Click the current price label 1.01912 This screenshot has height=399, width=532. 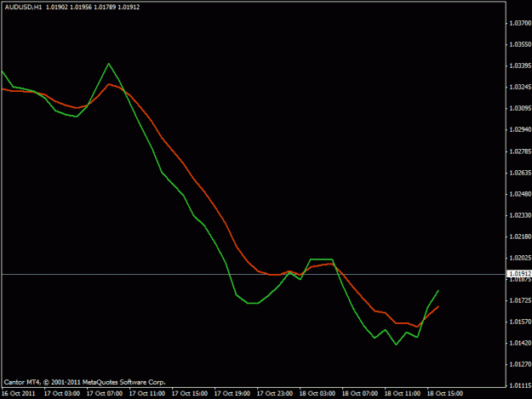pos(520,274)
